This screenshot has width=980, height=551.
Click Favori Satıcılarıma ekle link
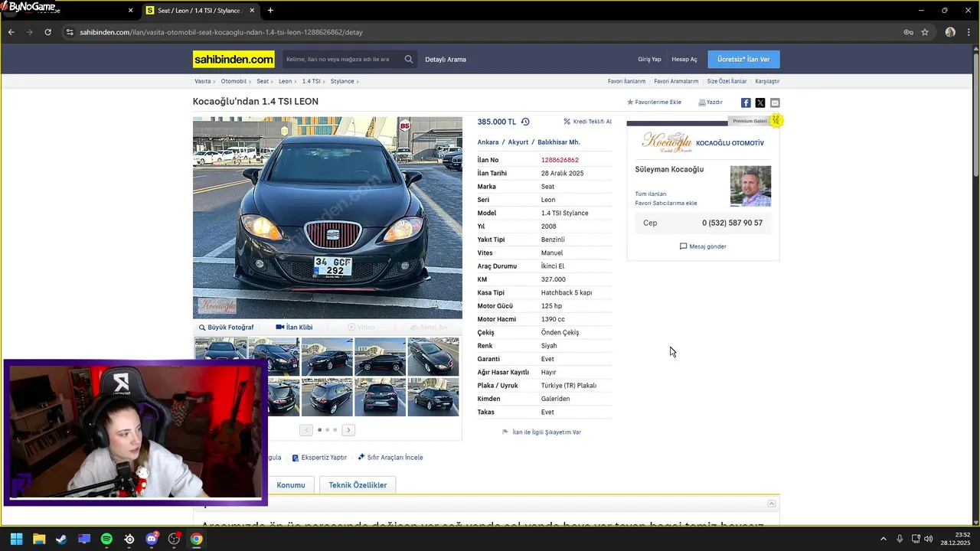(x=666, y=204)
